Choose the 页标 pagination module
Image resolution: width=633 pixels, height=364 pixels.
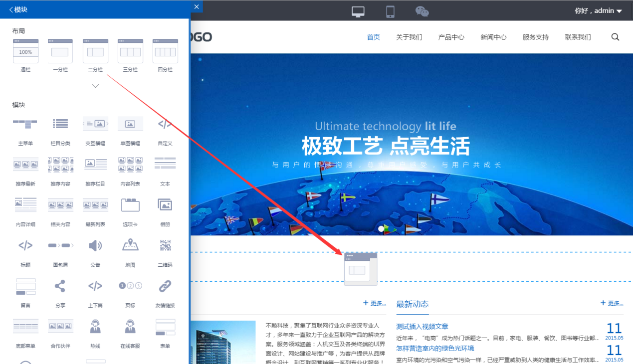[130, 286]
